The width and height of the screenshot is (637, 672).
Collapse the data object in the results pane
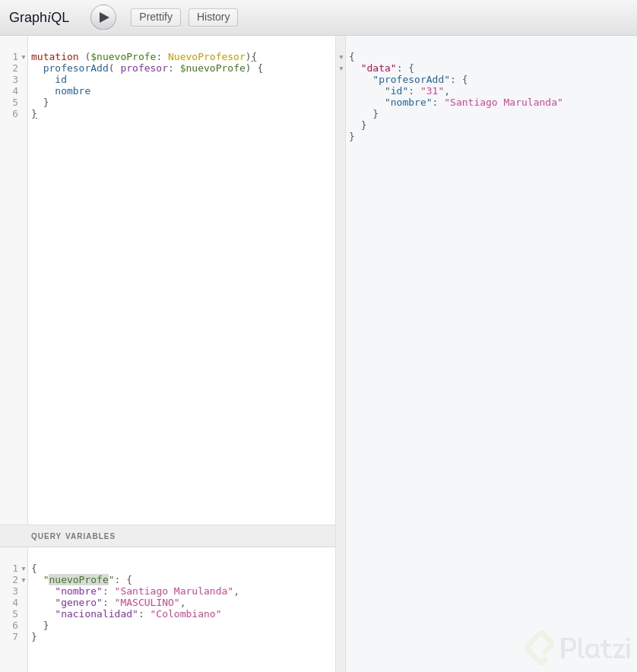click(x=341, y=68)
